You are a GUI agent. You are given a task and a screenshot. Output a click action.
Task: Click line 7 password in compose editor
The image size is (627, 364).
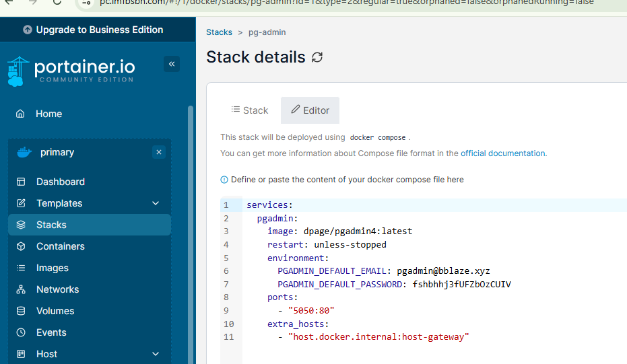coord(457,284)
